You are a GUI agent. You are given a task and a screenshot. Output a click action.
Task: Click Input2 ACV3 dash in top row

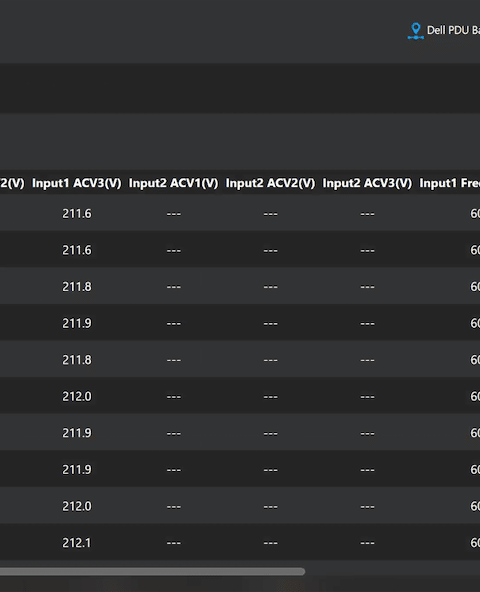(367, 214)
